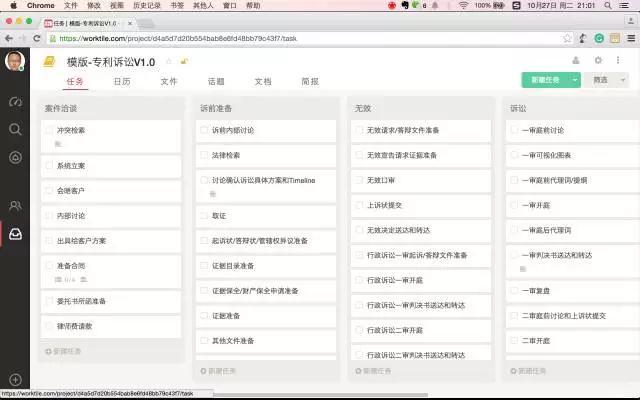
Task: Click the Chrome address bar URL
Action: coord(178,38)
